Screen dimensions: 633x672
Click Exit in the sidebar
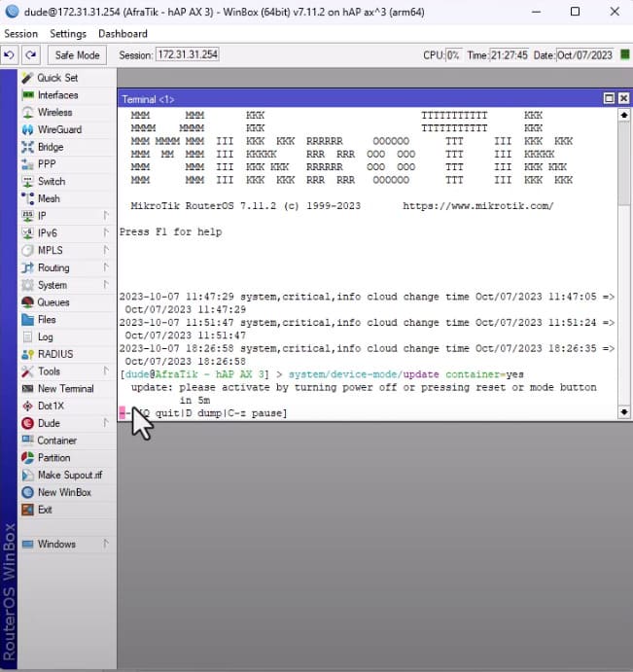pyautogui.click(x=45, y=510)
